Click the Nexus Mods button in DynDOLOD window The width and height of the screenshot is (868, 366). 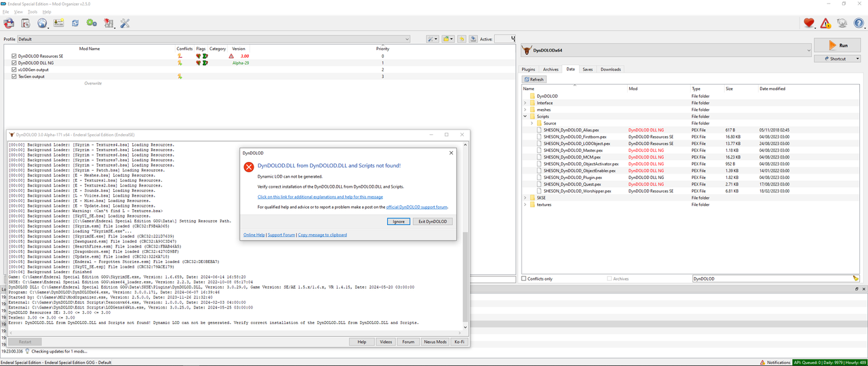[x=434, y=342]
